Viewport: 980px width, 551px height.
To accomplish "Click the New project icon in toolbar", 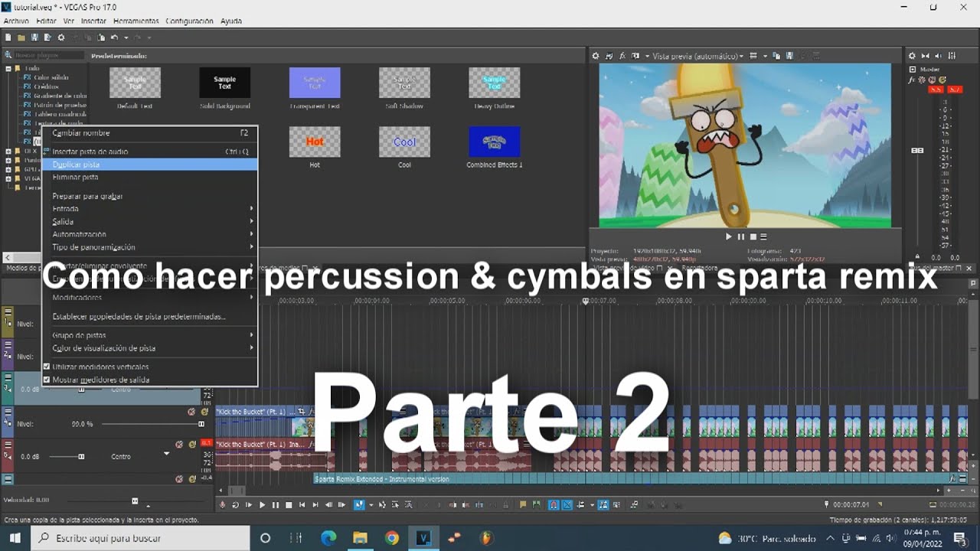I will click(8, 37).
